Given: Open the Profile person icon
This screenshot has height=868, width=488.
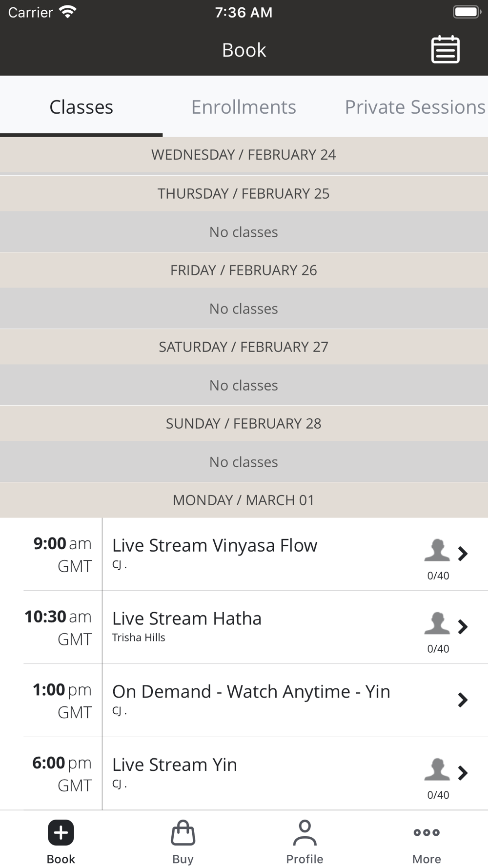Looking at the screenshot, I should coord(305,832).
